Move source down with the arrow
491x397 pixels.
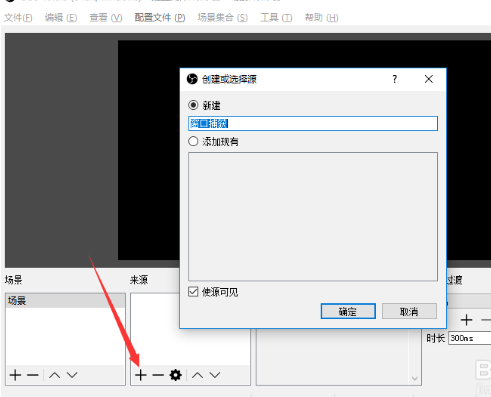[215, 375]
